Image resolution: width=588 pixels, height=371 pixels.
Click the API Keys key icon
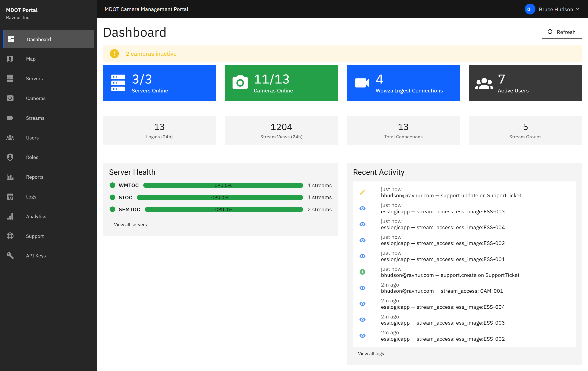point(10,256)
